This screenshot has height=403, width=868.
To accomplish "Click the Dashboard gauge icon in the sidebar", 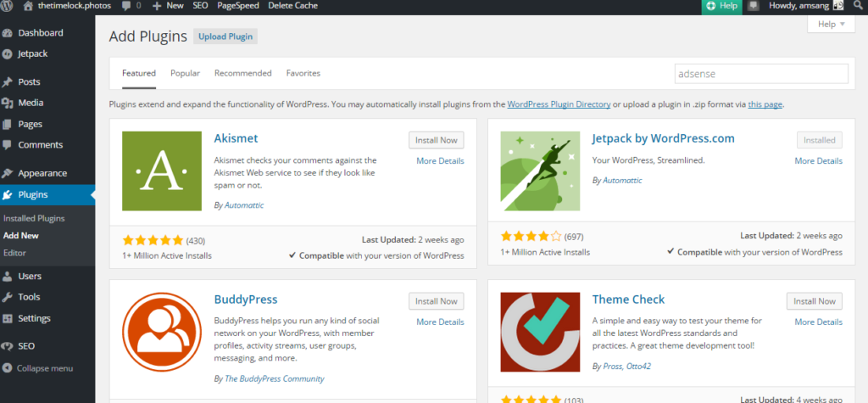I will coord(7,33).
